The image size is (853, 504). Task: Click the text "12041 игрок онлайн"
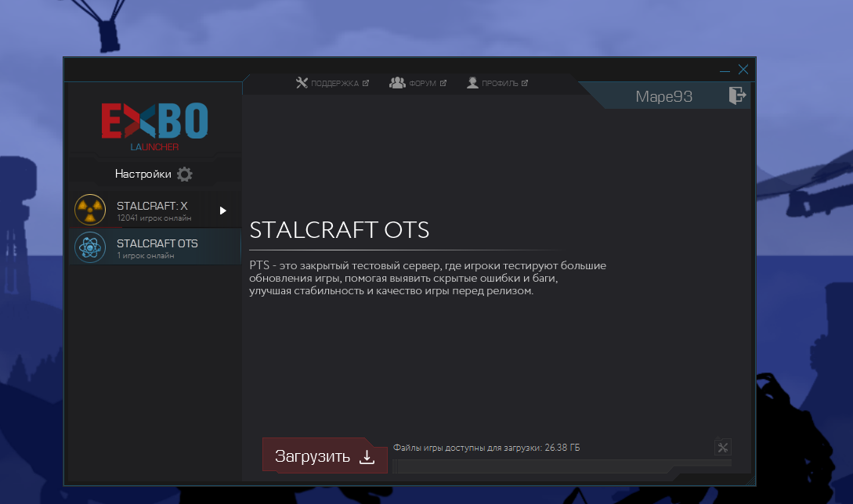(x=154, y=218)
